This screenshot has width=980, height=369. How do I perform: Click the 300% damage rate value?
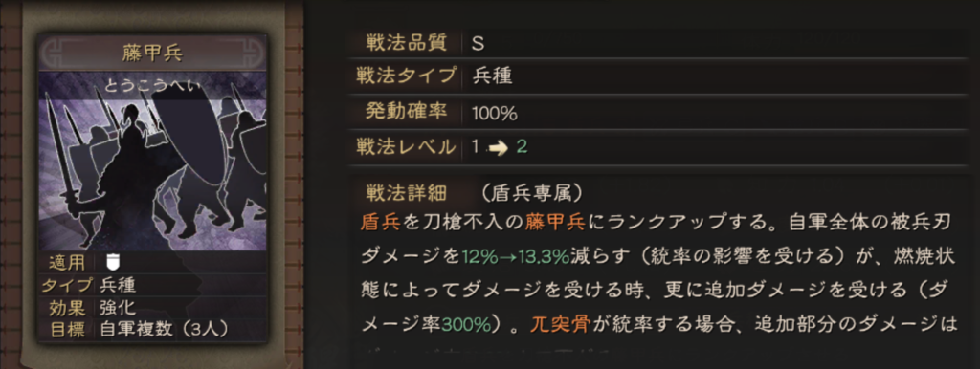point(468,325)
